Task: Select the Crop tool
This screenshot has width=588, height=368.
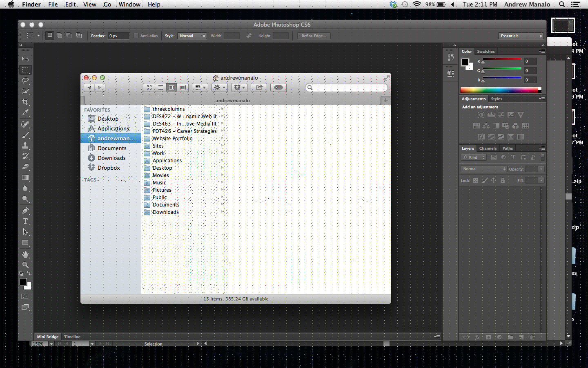Action: point(25,102)
